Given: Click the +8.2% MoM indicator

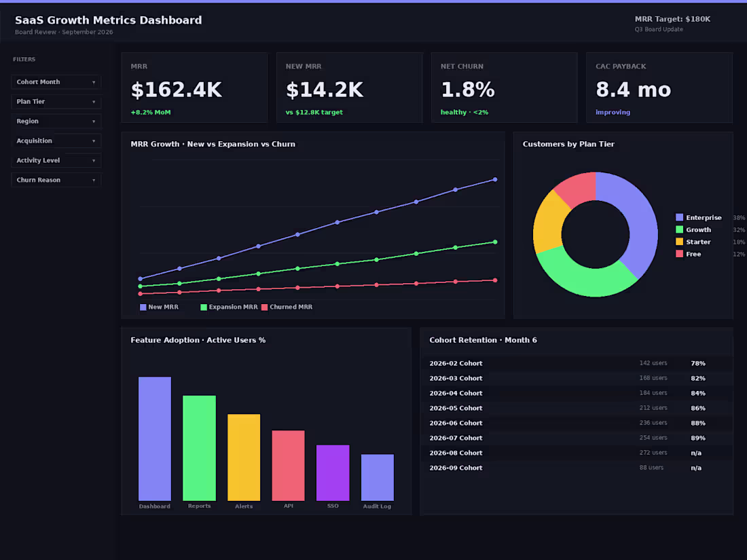Looking at the screenshot, I should point(151,113).
